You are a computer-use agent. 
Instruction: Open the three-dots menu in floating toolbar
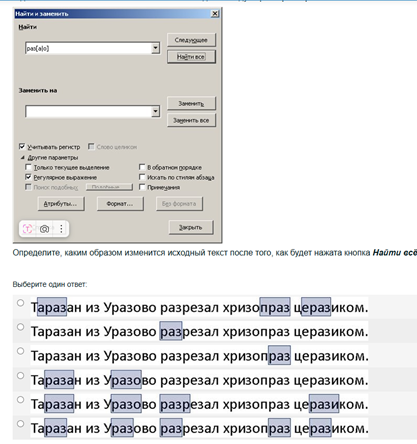pyautogui.click(x=61, y=229)
